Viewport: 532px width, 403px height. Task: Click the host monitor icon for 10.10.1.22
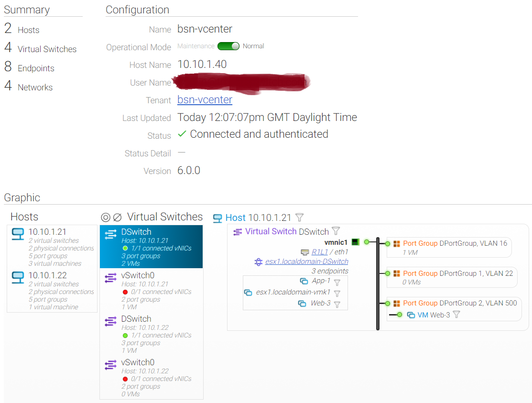(x=18, y=278)
